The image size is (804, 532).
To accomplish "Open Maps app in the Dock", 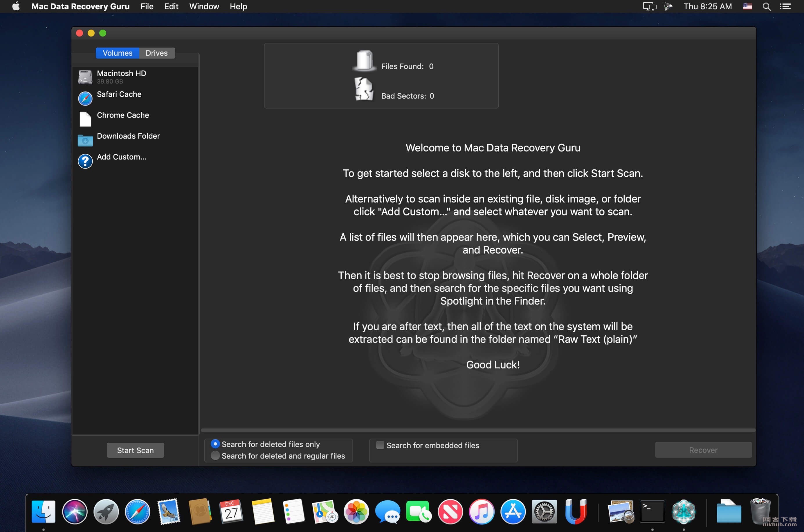I will pos(325,512).
